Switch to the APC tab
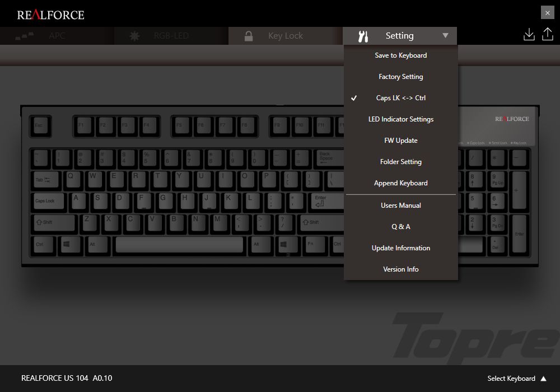560x392 pixels. tap(57, 36)
